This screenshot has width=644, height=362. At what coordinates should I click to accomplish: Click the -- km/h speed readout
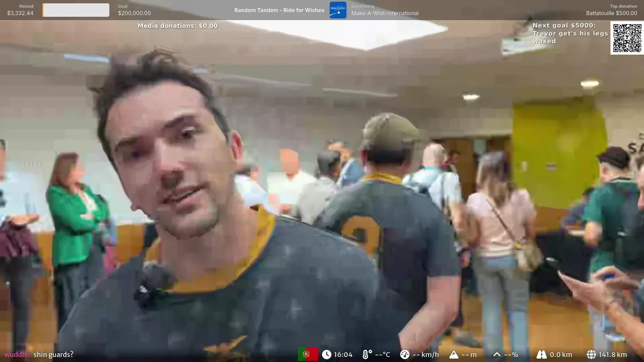click(426, 354)
